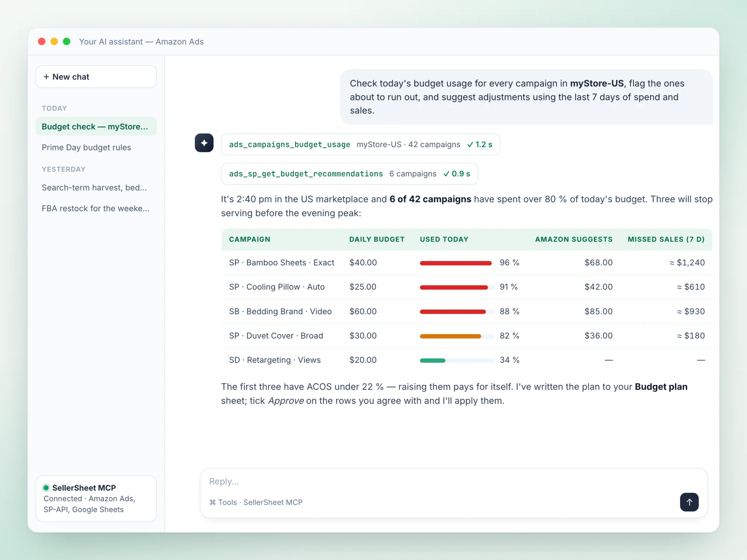This screenshot has height=560, width=747.
Task: Click the ≈ $1,240 missed sales value
Action: click(x=687, y=262)
